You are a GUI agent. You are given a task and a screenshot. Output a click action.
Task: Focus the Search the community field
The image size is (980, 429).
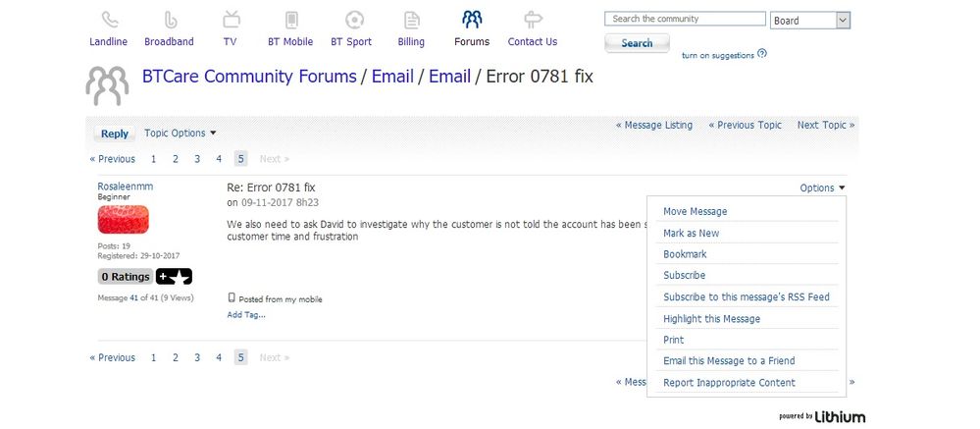pyautogui.click(x=685, y=19)
